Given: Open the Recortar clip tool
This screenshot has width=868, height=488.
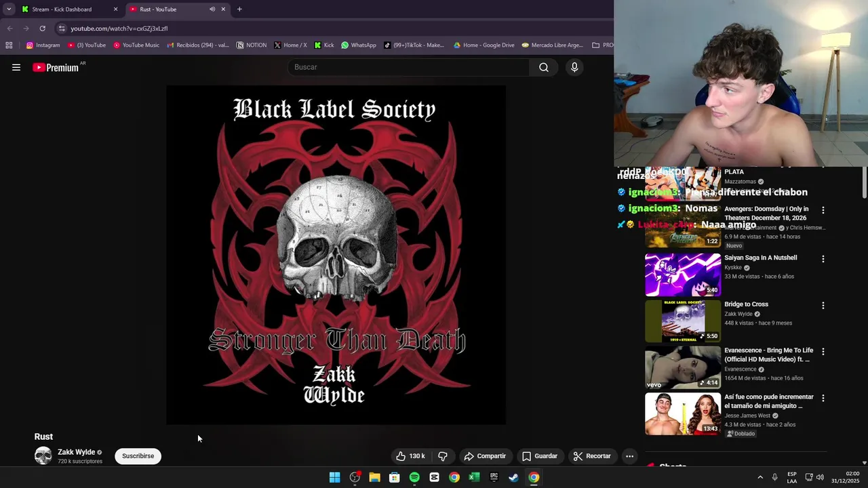Looking at the screenshot, I should click(592, 456).
